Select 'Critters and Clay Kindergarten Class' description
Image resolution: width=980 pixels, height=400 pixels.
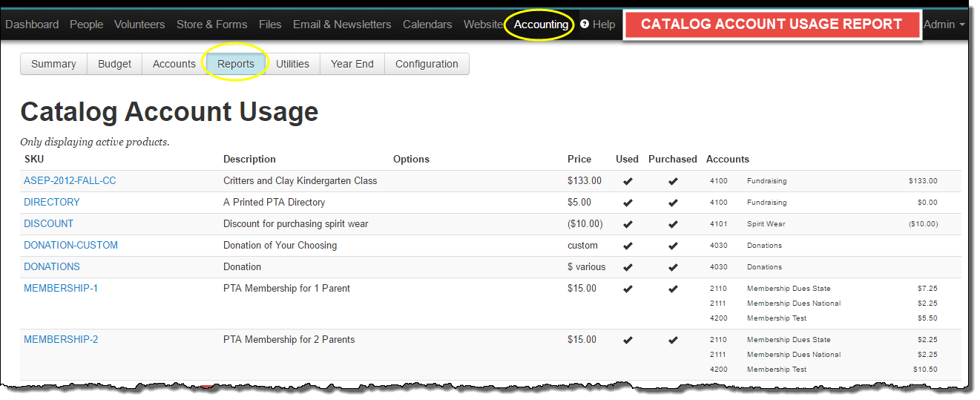(300, 180)
